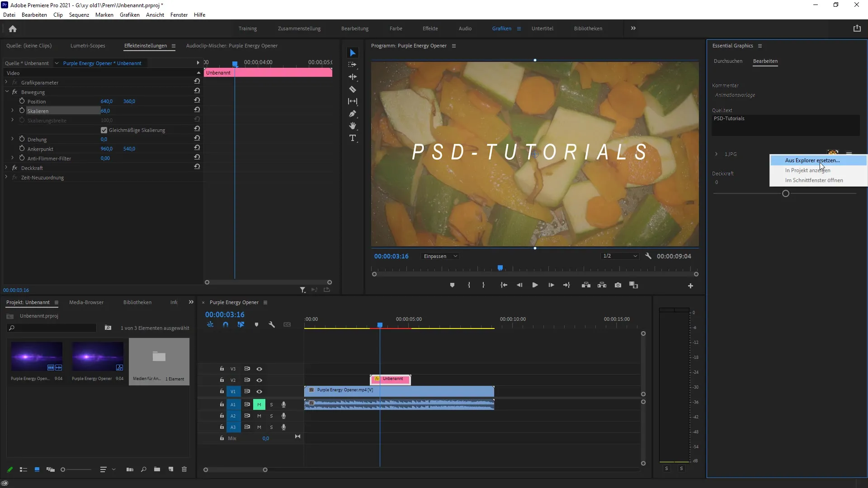Delete selected project item with trash icon
868x488 pixels.
(184, 469)
